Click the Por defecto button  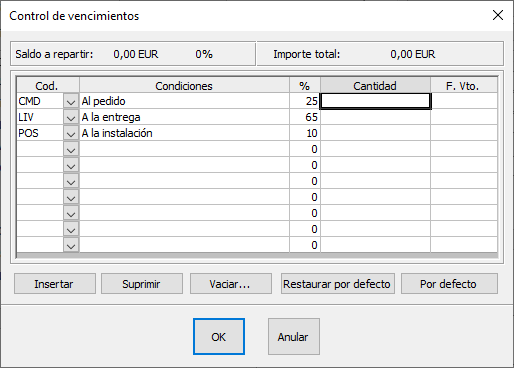(x=449, y=284)
